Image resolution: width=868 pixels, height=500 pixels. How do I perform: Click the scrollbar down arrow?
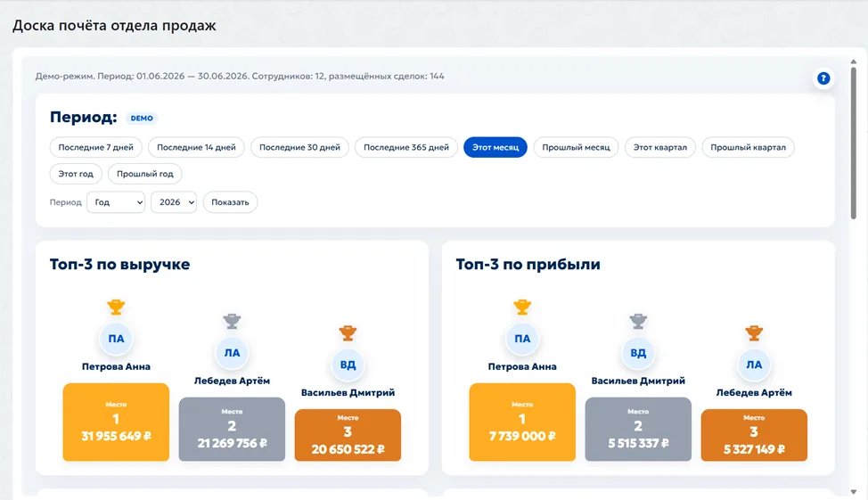[x=853, y=492]
